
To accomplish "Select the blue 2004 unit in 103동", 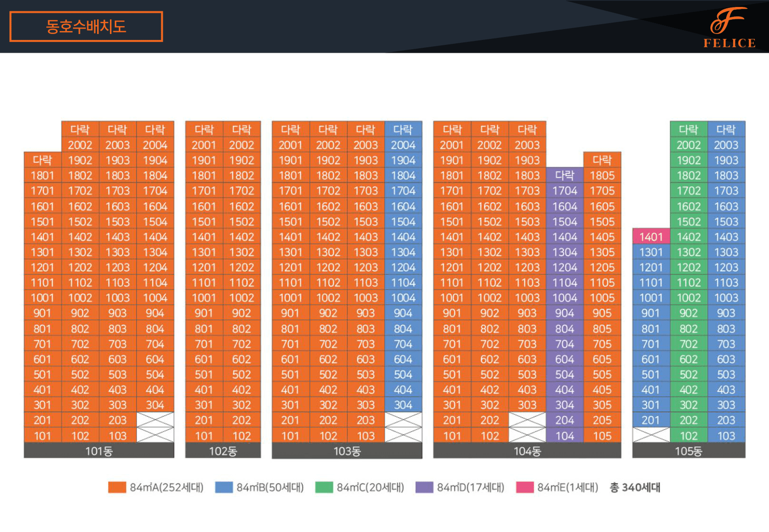I will coord(403,145).
